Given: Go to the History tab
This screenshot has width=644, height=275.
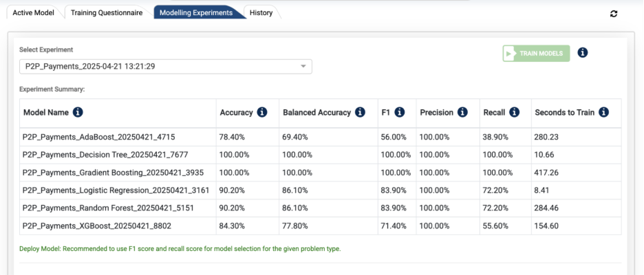Looking at the screenshot, I should [261, 13].
